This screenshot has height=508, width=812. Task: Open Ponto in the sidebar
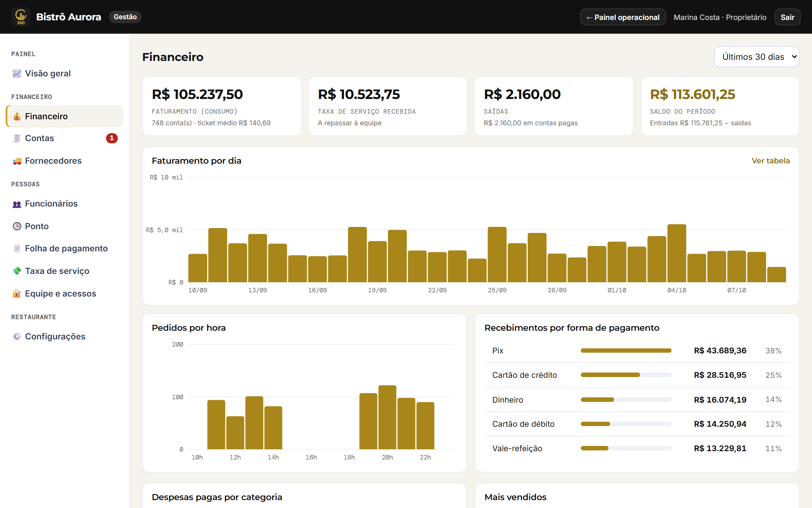pyautogui.click(x=65, y=226)
